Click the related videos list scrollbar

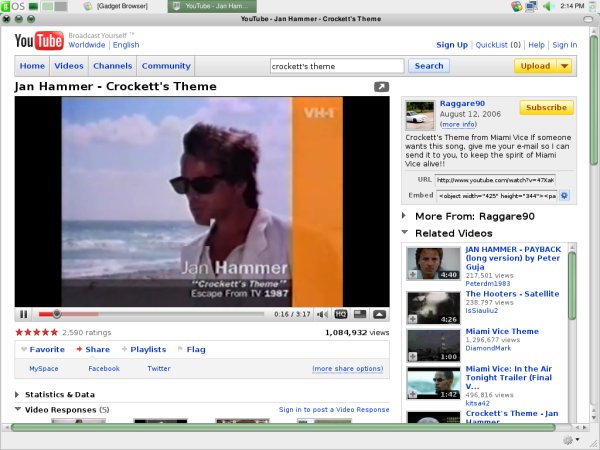pyautogui.click(x=572, y=285)
